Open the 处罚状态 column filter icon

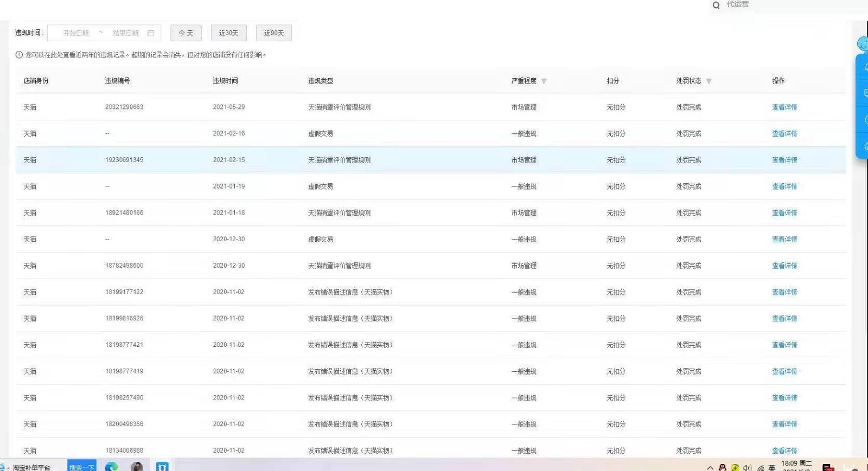click(709, 81)
